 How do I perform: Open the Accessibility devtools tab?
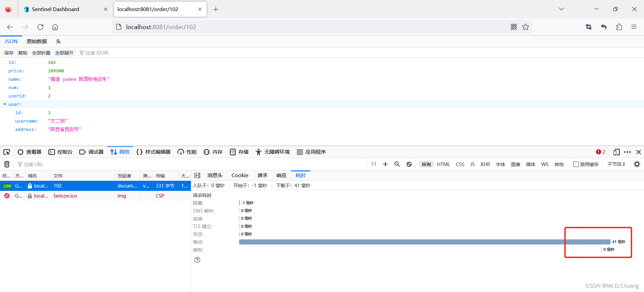pyautogui.click(x=273, y=152)
